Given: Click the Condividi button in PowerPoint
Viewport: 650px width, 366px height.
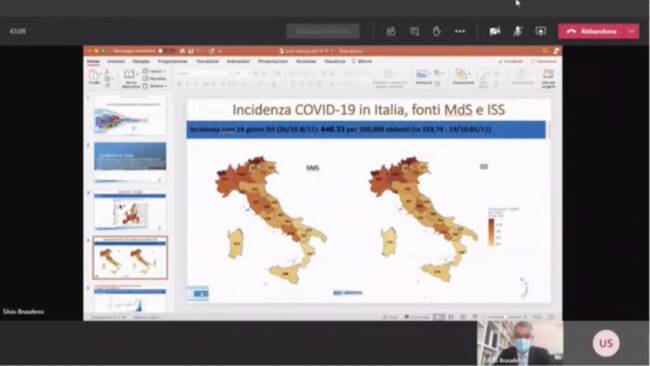Looking at the screenshot, I should 511,61.
